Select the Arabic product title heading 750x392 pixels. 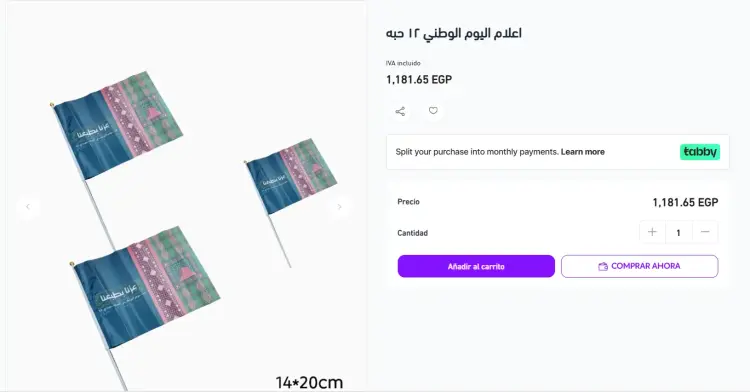coord(453,33)
